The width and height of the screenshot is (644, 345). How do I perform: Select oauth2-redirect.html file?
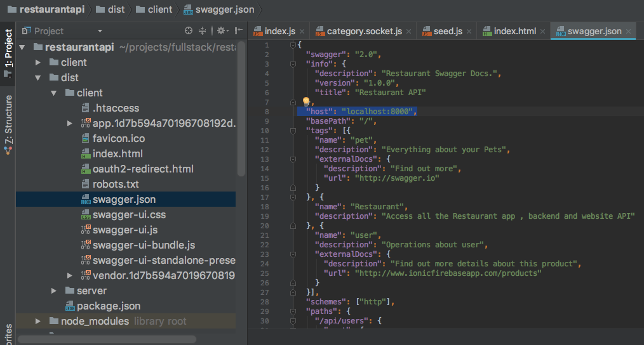tap(143, 169)
